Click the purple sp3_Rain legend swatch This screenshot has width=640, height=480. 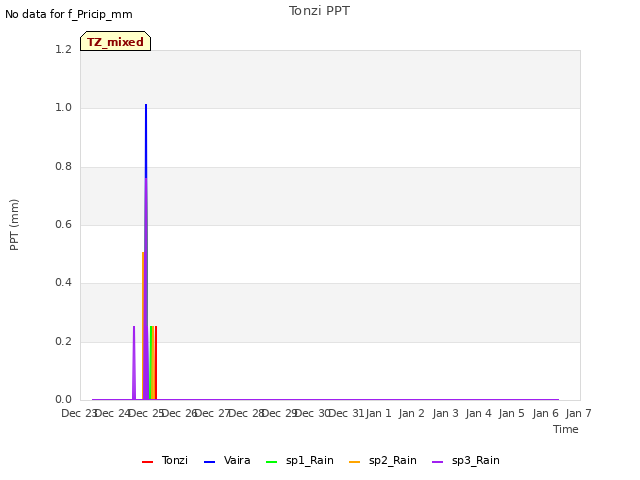438,462
